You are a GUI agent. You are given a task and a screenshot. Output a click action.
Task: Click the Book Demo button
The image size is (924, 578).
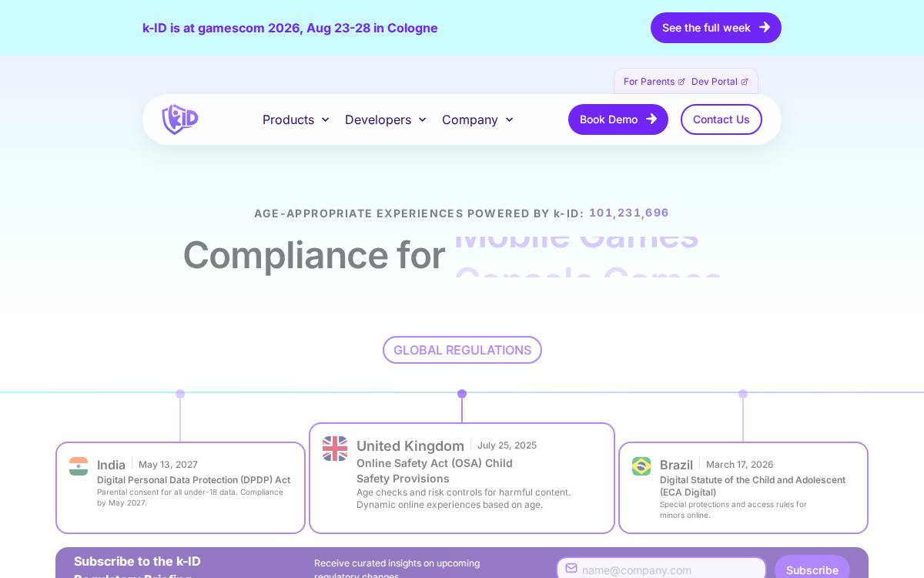click(618, 119)
